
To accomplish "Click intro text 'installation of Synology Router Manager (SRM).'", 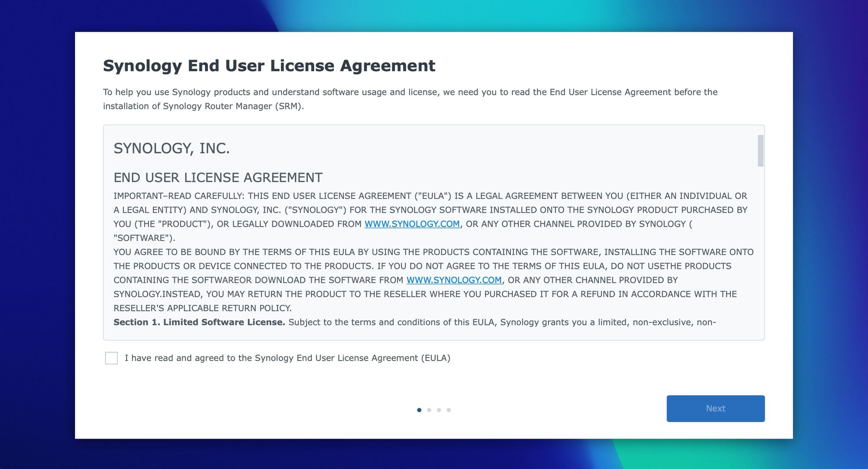I will pyautogui.click(x=203, y=106).
